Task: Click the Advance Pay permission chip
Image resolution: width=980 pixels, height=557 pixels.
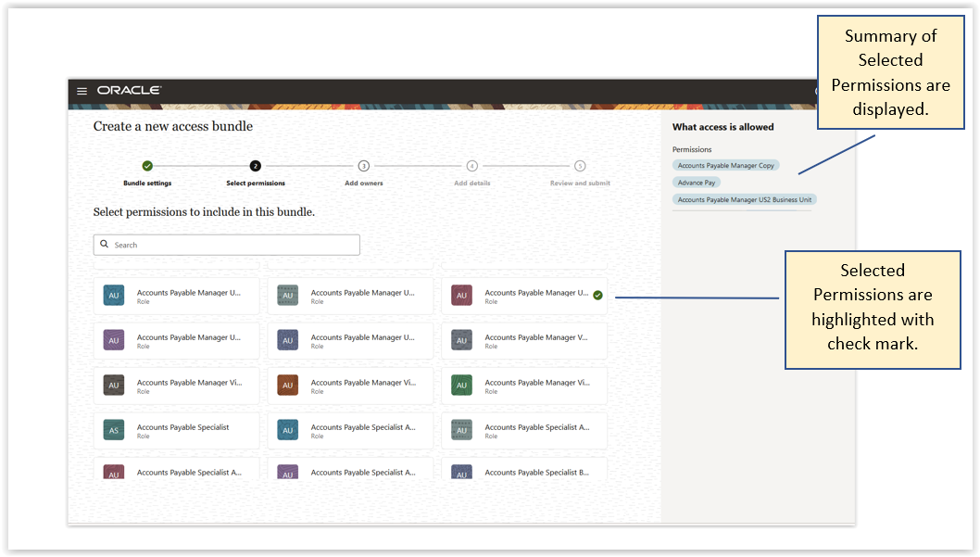Action: [697, 183]
